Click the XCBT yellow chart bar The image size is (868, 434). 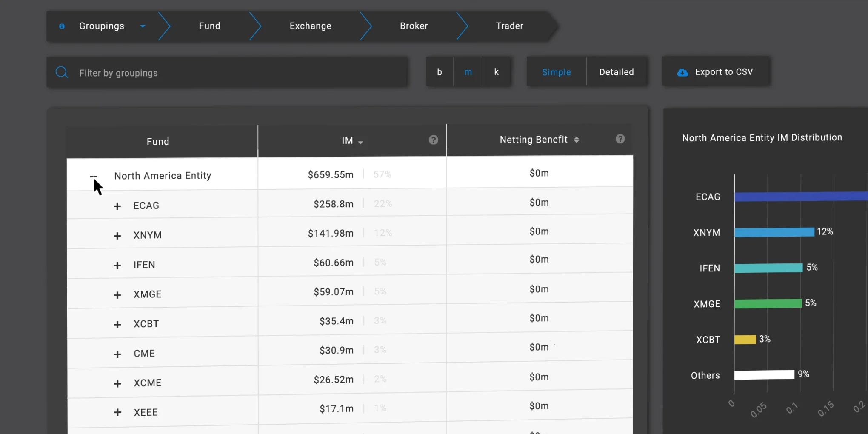coord(745,339)
